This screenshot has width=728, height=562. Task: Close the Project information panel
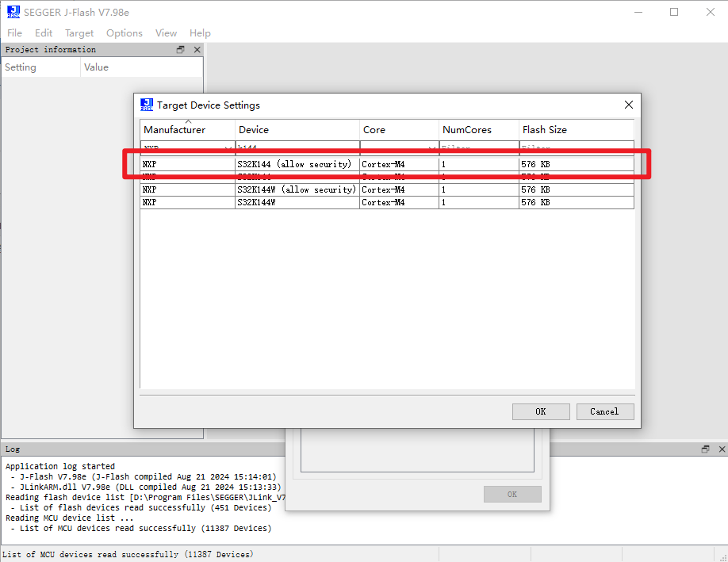pyautogui.click(x=197, y=50)
